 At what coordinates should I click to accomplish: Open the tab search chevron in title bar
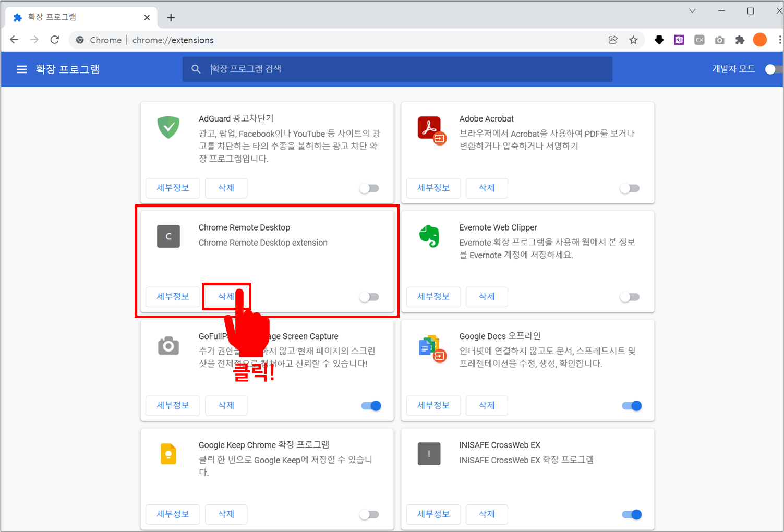coord(692,11)
